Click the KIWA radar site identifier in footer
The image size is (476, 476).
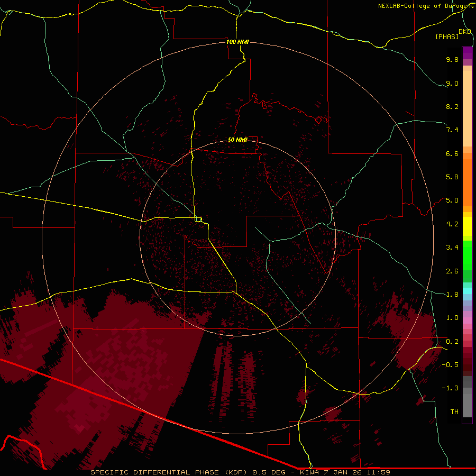(309, 472)
